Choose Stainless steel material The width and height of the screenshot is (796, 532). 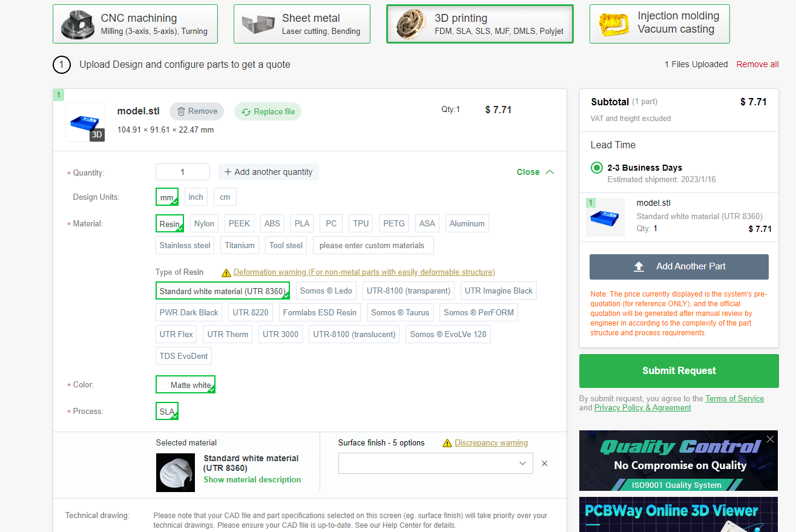coord(185,246)
